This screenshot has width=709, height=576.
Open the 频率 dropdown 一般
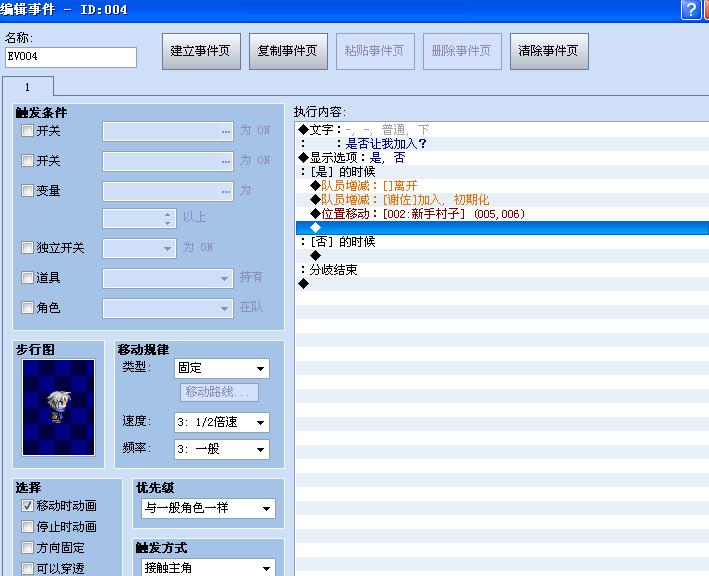(222, 449)
